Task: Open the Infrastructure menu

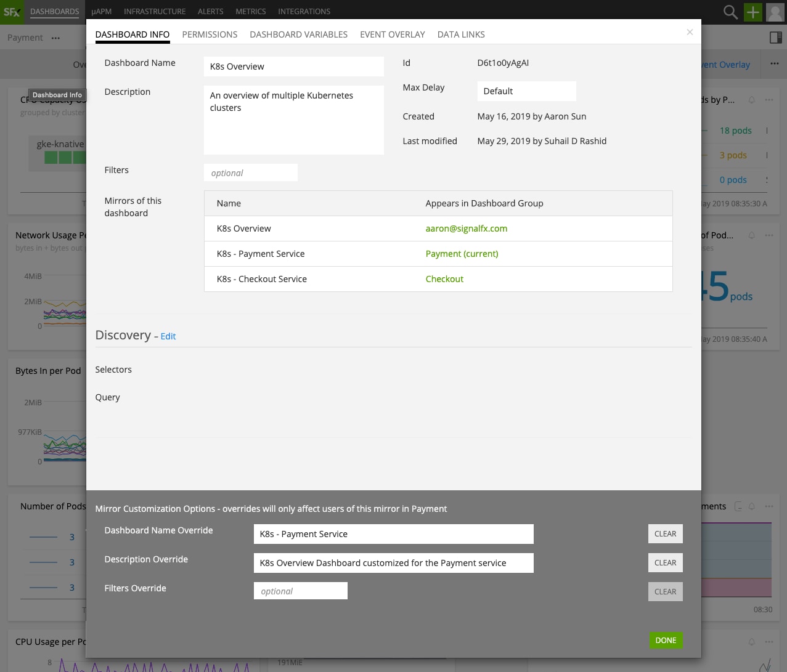Action: tap(155, 12)
